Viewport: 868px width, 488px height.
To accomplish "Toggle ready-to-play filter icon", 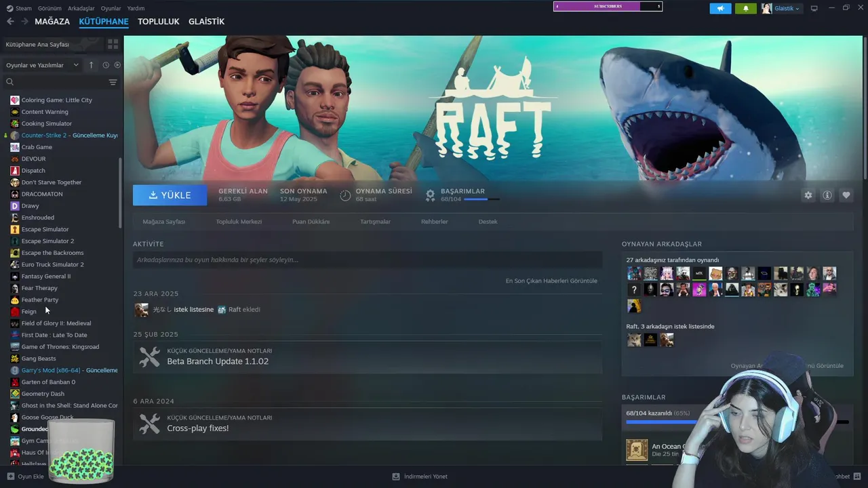I will pyautogui.click(x=117, y=65).
